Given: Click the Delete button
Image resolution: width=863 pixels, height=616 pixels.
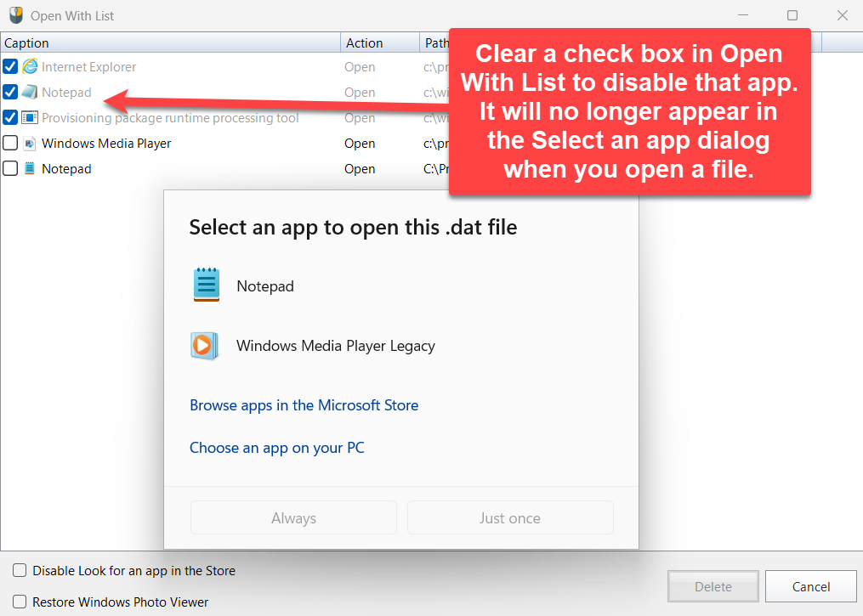Looking at the screenshot, I should point(713,586).
